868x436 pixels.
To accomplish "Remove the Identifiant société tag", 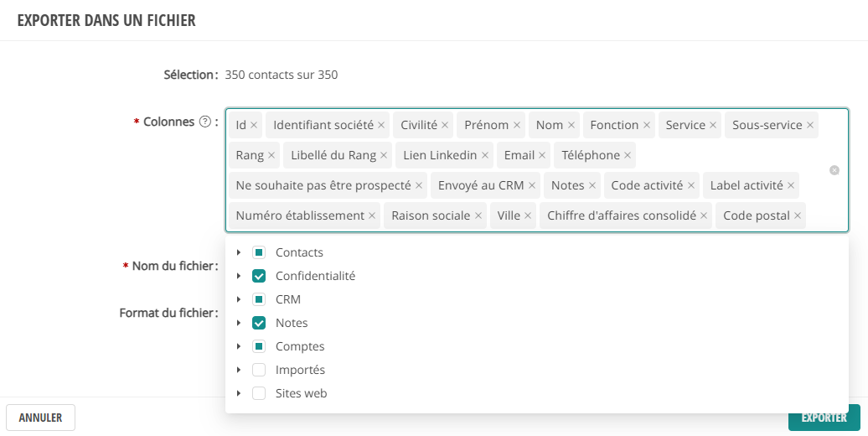I will coord(381,125).
